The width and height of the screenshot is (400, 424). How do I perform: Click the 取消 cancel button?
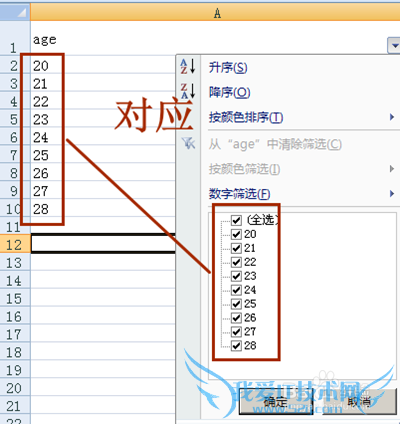click(x=360, y=402)
